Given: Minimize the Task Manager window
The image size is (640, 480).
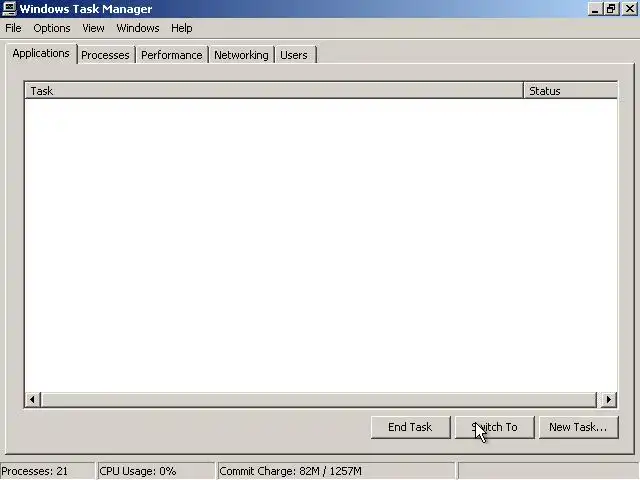Looking at the screenshot, I should pyautogui.click(x=595, y=9).
